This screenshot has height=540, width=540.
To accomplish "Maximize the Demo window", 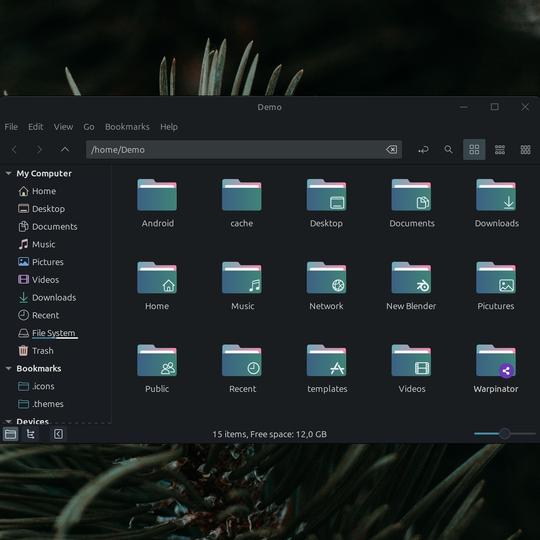I will coord(495,107).
